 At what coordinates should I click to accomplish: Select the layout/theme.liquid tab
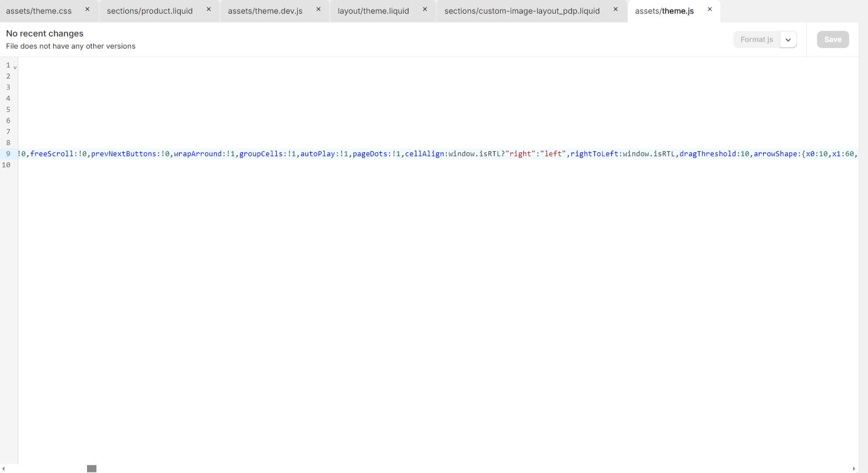tap(373, 11)
